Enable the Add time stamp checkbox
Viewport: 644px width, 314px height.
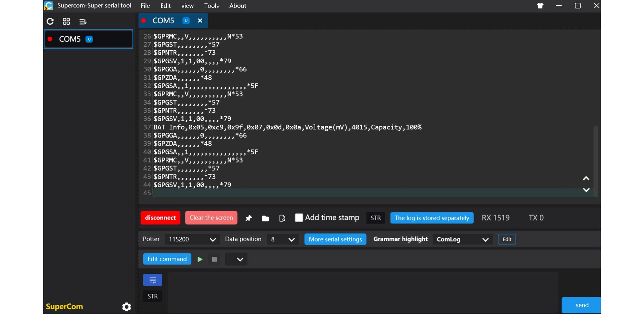299,218
